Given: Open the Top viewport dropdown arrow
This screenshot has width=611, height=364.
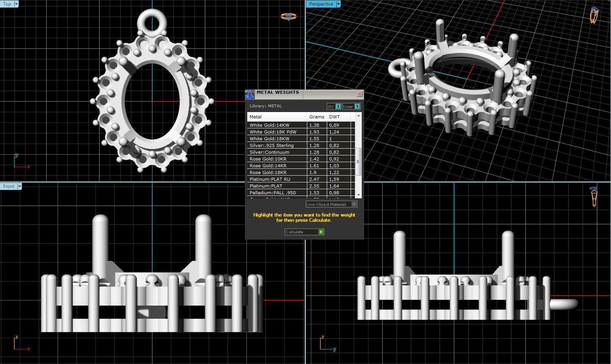Looking at the screenshot, I should pyautogui.click(x=16, y=4).
